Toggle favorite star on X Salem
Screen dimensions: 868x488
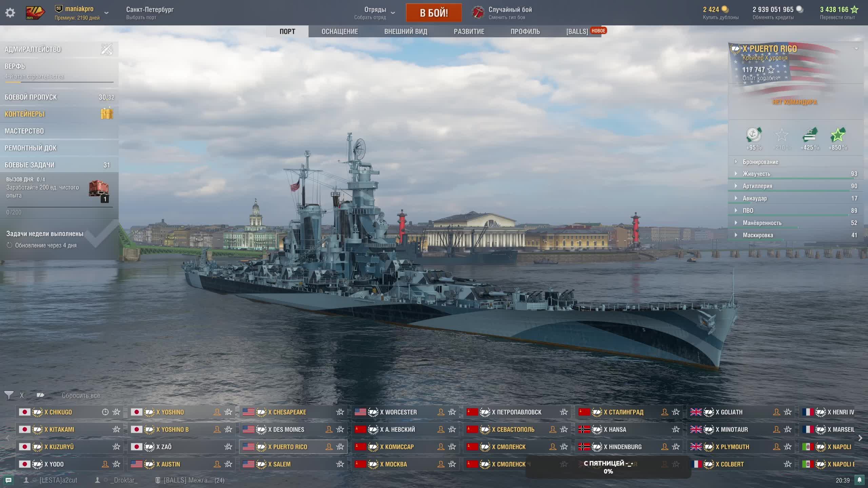[340, 464]
